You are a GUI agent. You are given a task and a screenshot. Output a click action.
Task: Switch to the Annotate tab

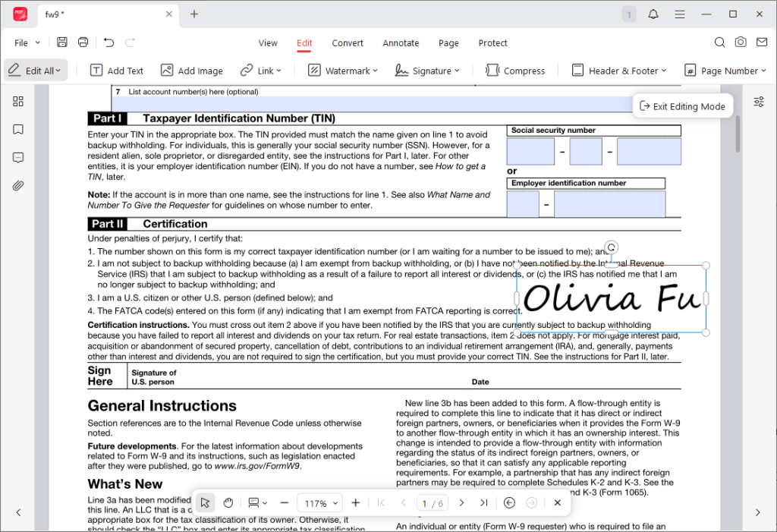click(x=401, y=43)
